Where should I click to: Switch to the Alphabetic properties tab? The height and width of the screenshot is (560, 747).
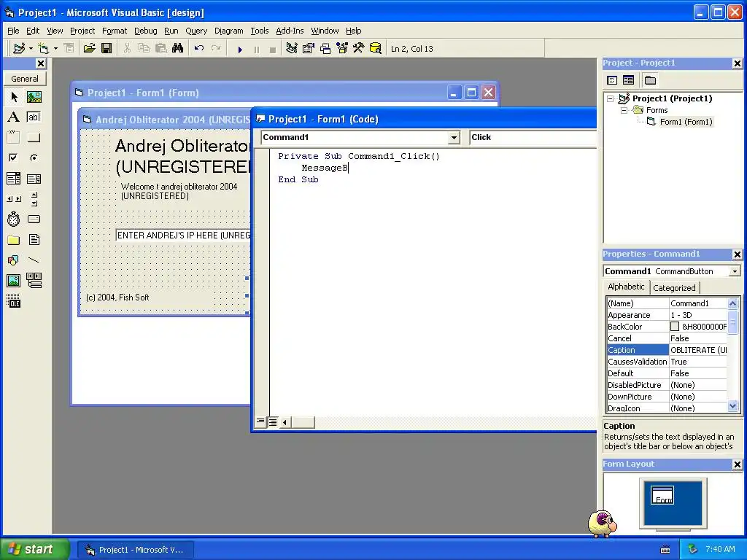pos(626,287)
